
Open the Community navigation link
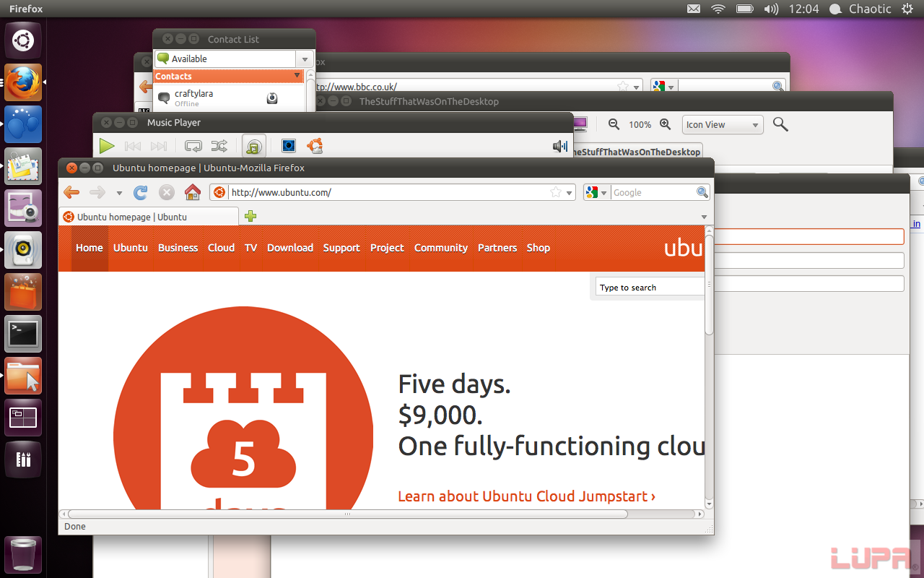(441, 248)
